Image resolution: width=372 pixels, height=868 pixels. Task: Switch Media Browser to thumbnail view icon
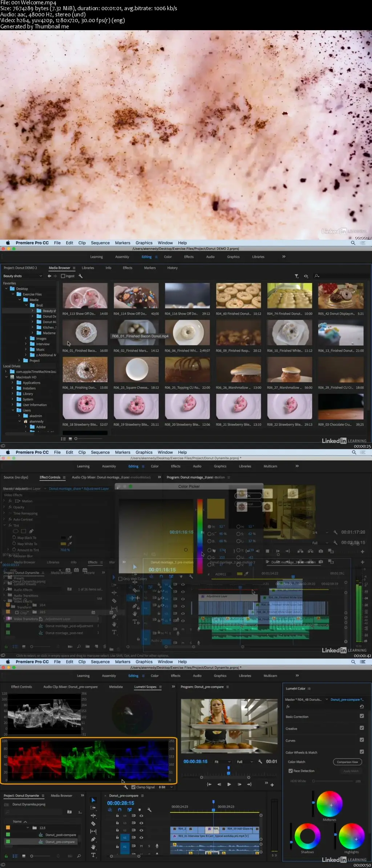click(70, 439)
